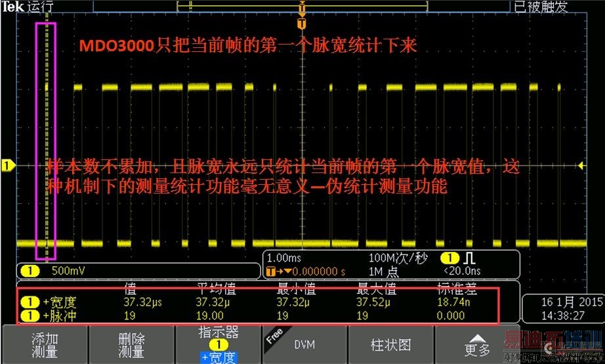Select the +脉冲 measurement row label
Screen dimensions: 605x364
pyautogui.click(x=60, y=316)
